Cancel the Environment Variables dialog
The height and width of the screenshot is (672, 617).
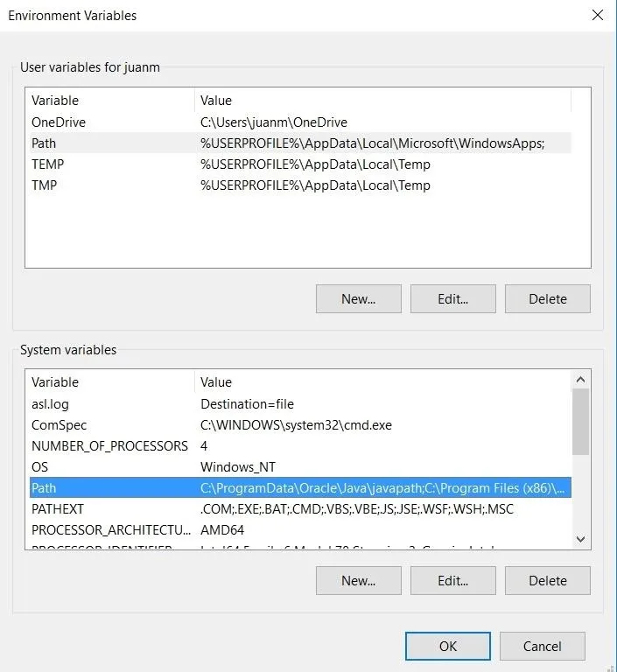pyautogui.click(x=542, y=646)
